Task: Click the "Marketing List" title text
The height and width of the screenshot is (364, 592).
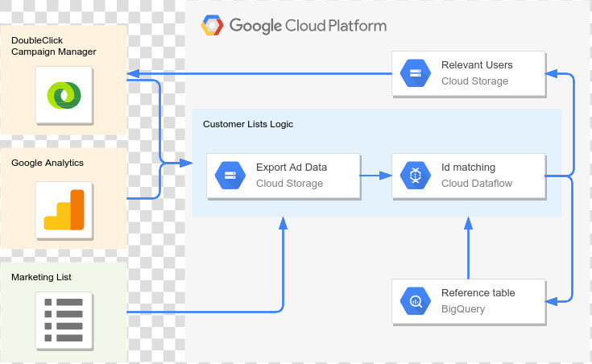Action: click(41, 277)
